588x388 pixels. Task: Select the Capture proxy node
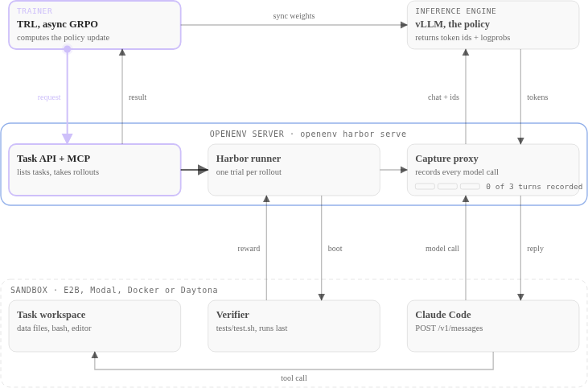[x=493, y=170]
